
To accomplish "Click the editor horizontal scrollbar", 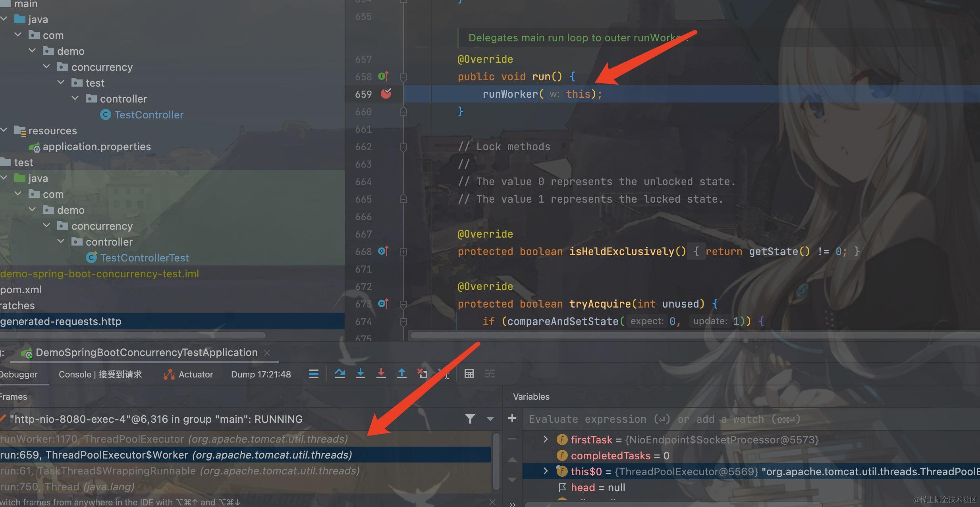I will click(x=695, y=336).
